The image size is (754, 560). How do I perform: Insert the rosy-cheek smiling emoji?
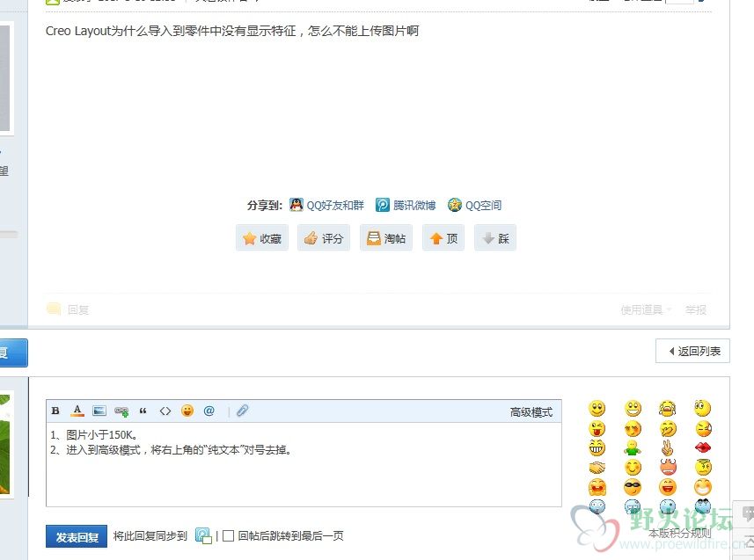pyautogui.click(x=633, y=467)
